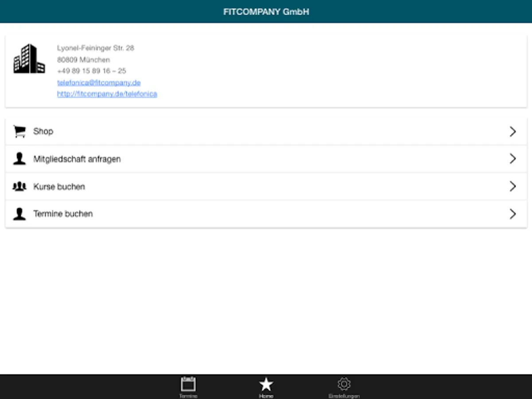Select Mitgliedschaft anfragen entry
The image size is (532, 399).
pos(266,159)
